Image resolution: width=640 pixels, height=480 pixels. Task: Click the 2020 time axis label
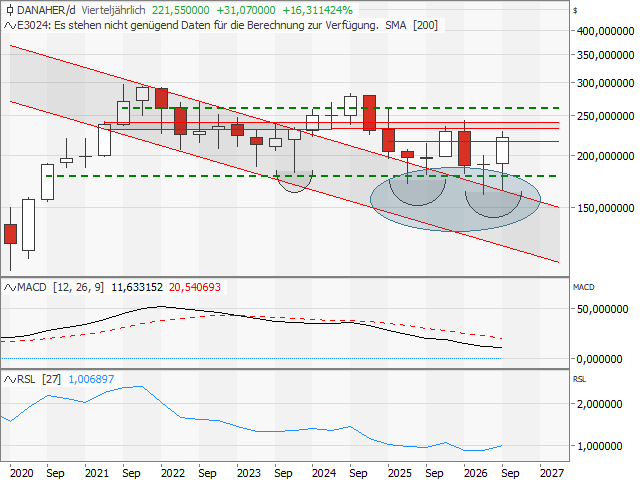pyautogui.click(x=22, y=473)
